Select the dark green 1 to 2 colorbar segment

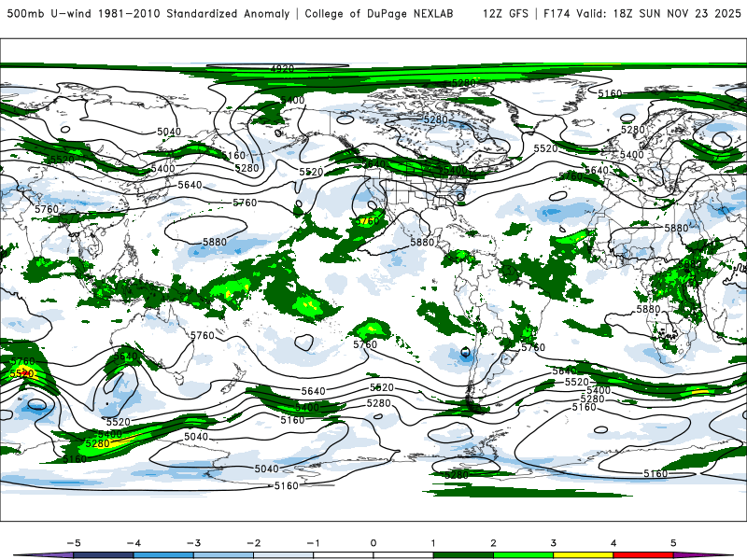tap(463, 555)
